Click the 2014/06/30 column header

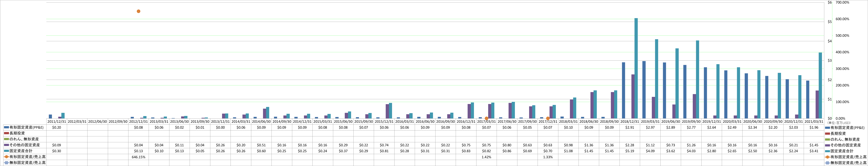pos(261,122)
